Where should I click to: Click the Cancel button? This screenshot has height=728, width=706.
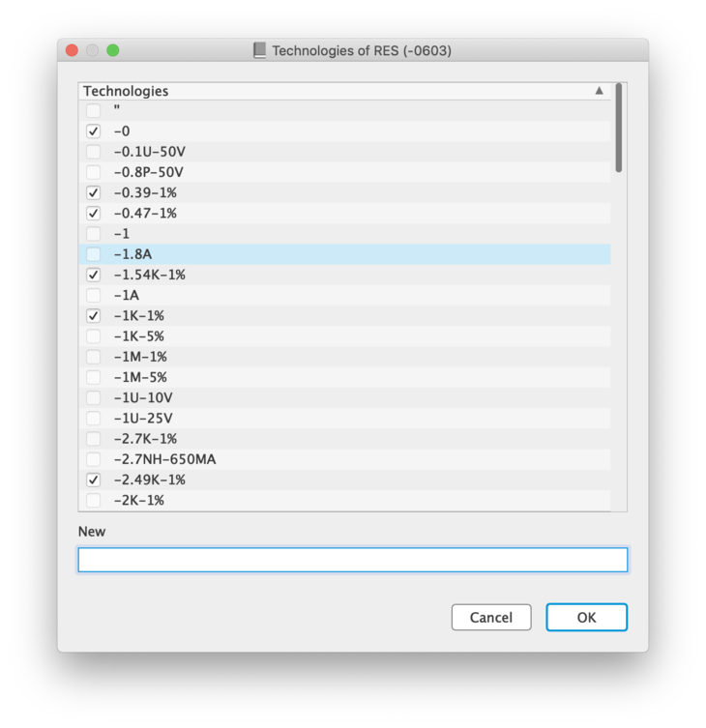click(491, 617)
